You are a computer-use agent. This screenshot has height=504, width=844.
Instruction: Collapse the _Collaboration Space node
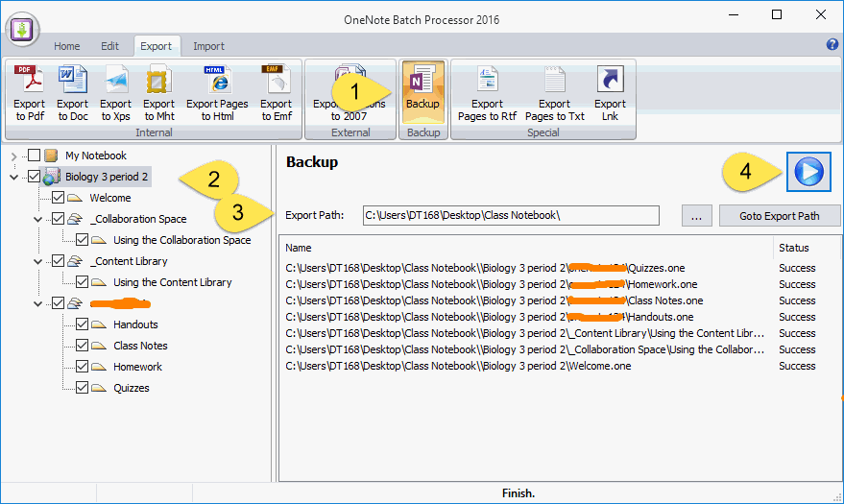coord(37,220)
